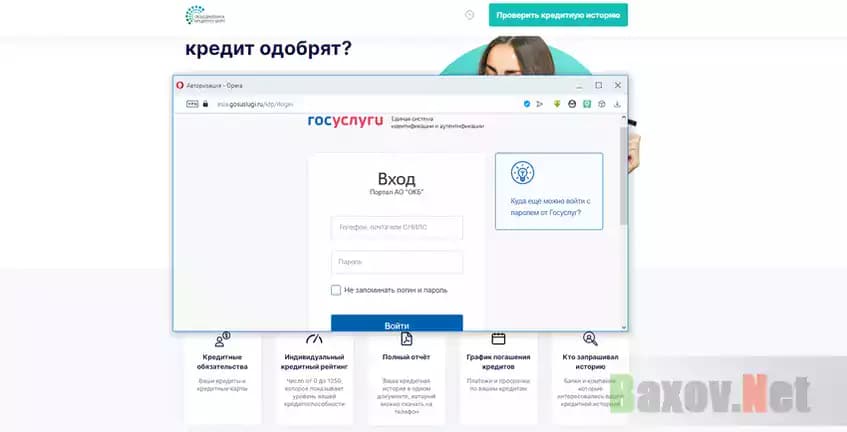Screen dimensions: 847x432
Task: Click the popup vertical scrollbar thumb
Action: click(623, 176)
